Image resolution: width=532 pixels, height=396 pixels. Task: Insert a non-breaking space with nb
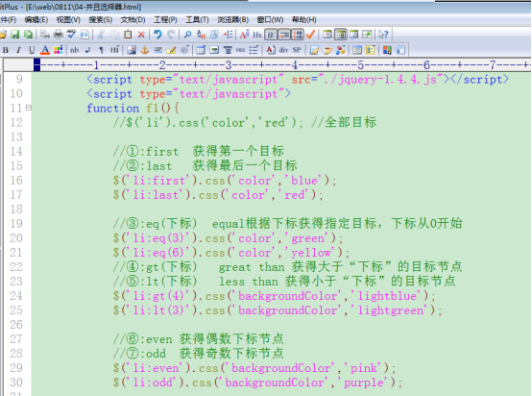pos(74,50)
